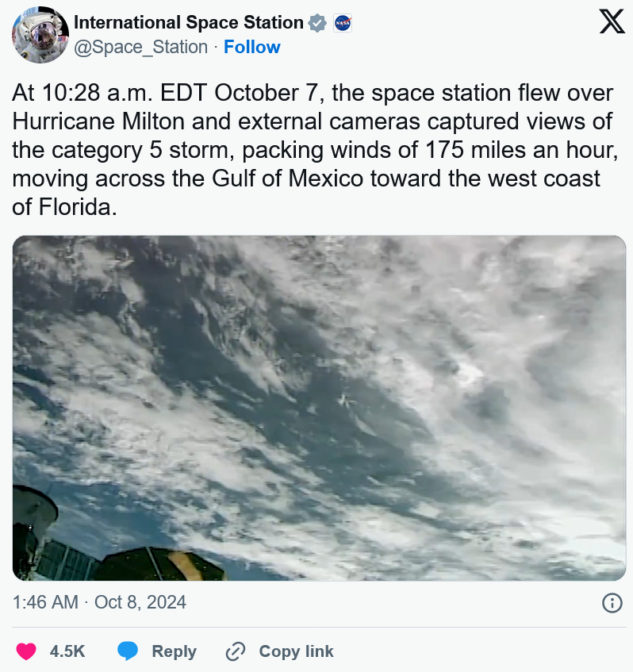The height and width of the screenshot is (672, 633).
Task: Click the blue verified checkmark badge
Action: (317, 23)
